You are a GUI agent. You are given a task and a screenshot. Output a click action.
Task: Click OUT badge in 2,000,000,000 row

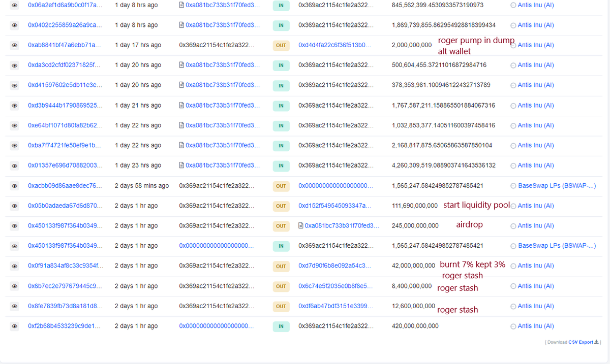click(281, 45)
